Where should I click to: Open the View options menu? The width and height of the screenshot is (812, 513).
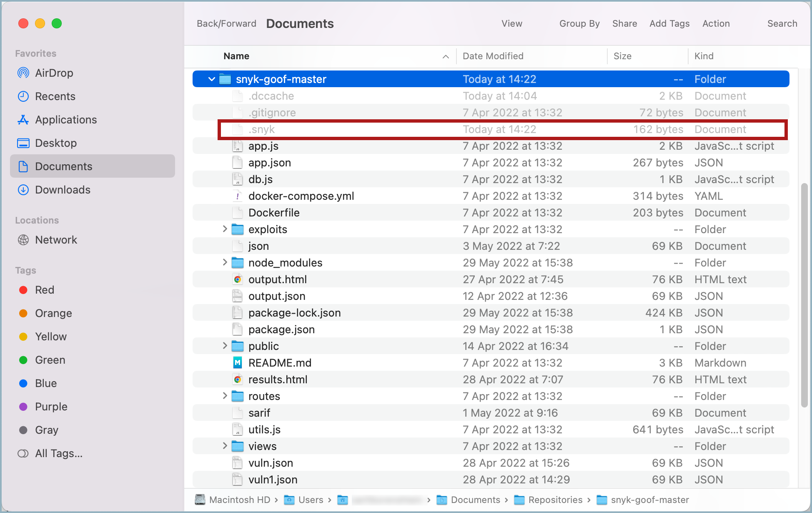(x=511, y=24)
